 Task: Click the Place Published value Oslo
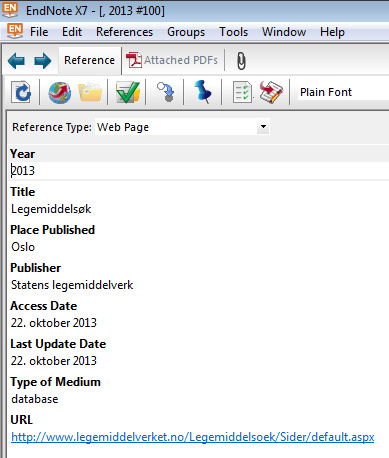tap(23, 247)
